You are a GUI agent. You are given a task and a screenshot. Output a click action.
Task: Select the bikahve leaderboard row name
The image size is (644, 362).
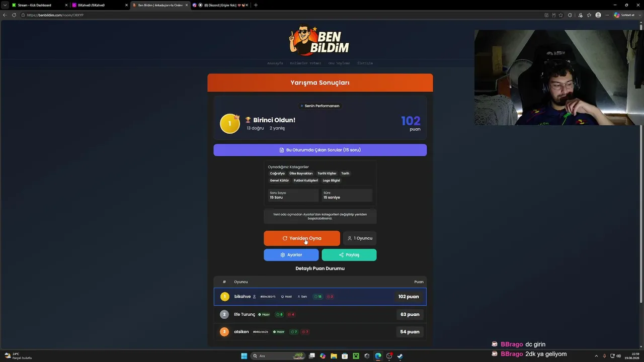point(243,297)
